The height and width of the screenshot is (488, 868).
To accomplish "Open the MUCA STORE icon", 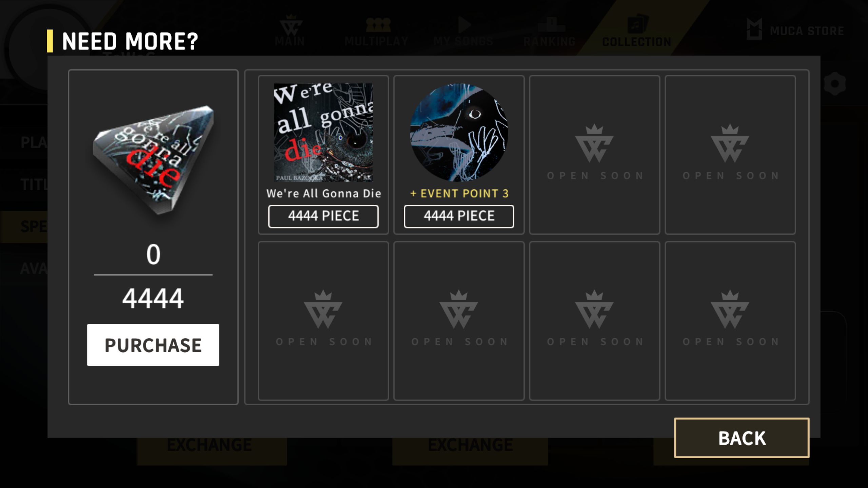I will 754,29.
